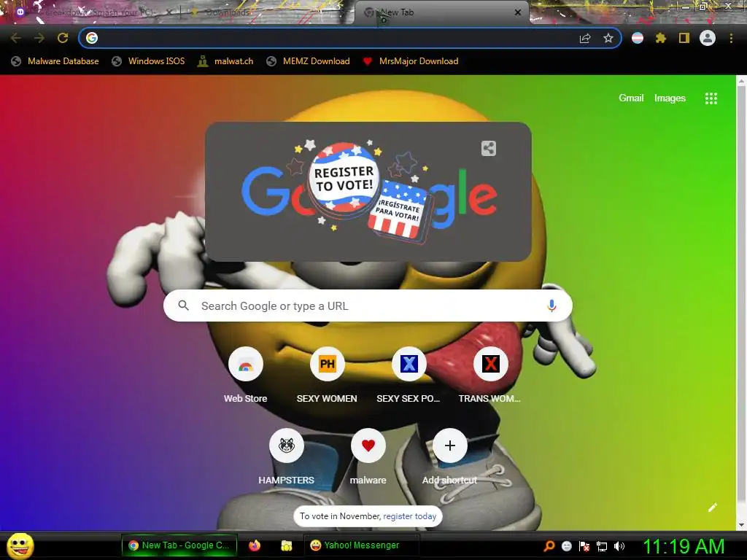Click the browser forward arrow
The height and width of the screenshot is (560, 747).
tap(39, 38)
